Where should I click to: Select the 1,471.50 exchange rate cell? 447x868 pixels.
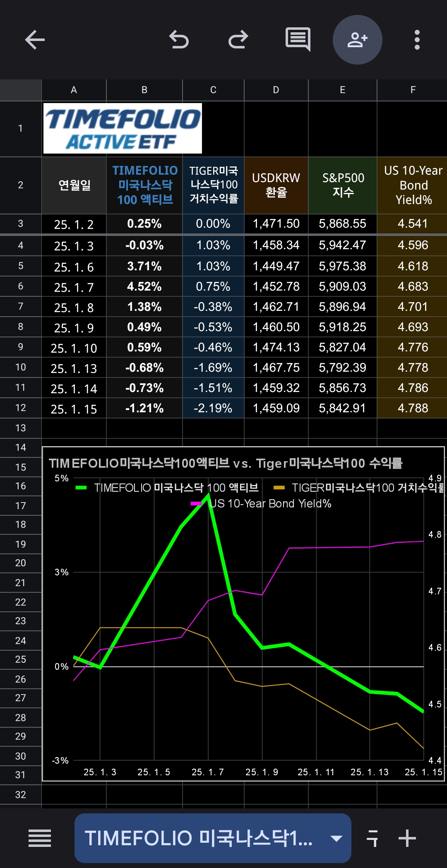click(x=276, y=224)
